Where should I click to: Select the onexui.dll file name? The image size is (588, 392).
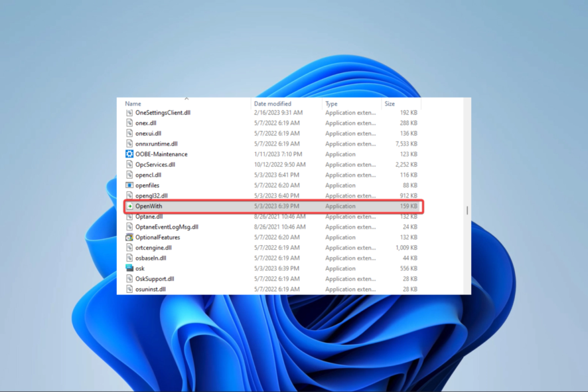(148, 134)
